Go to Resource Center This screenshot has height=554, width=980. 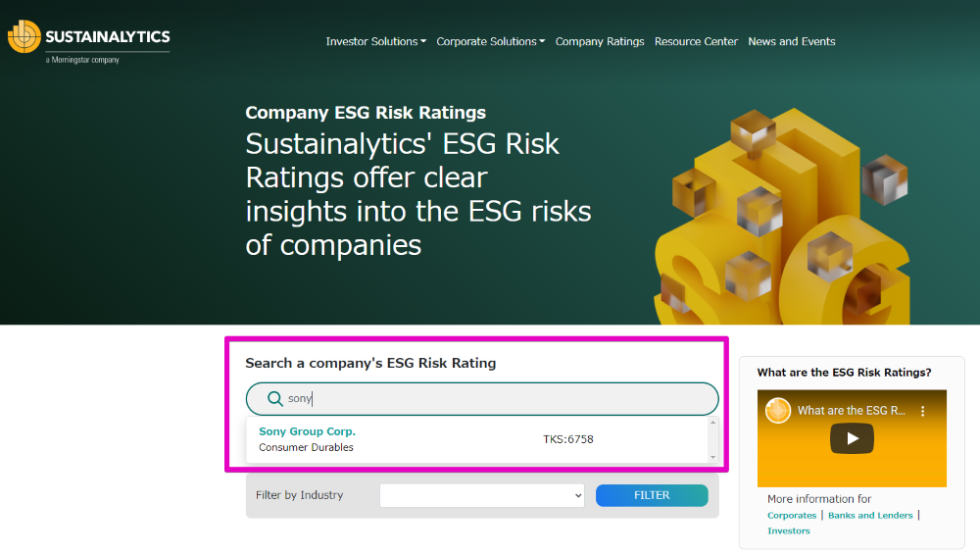[696, 41]
